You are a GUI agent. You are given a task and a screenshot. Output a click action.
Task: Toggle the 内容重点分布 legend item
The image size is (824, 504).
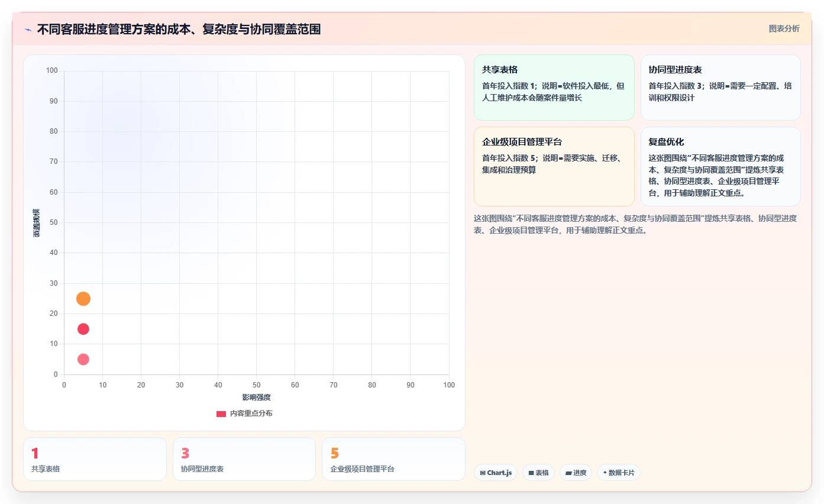244,413
